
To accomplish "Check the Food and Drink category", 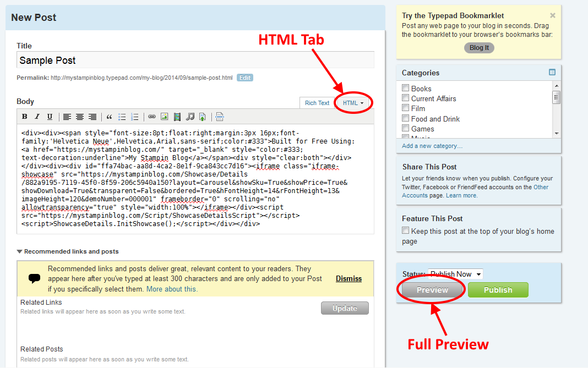I will click(405, 118).
